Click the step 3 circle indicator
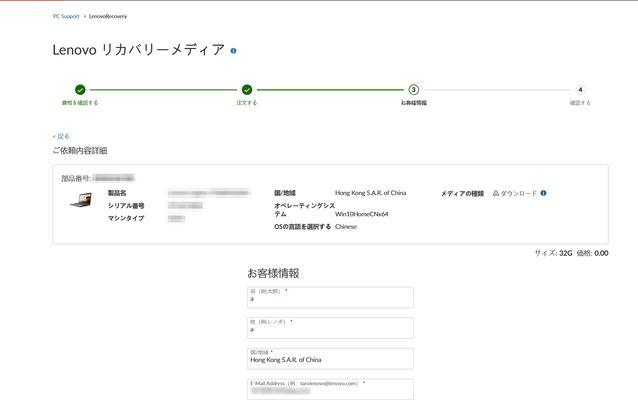 pos(413,90)
